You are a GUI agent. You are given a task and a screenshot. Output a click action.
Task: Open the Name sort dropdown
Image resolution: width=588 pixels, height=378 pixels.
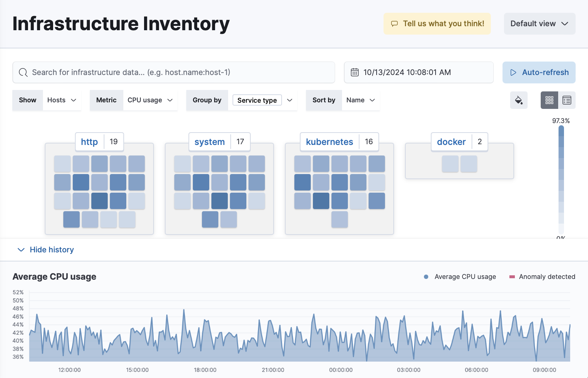[360, 100]
